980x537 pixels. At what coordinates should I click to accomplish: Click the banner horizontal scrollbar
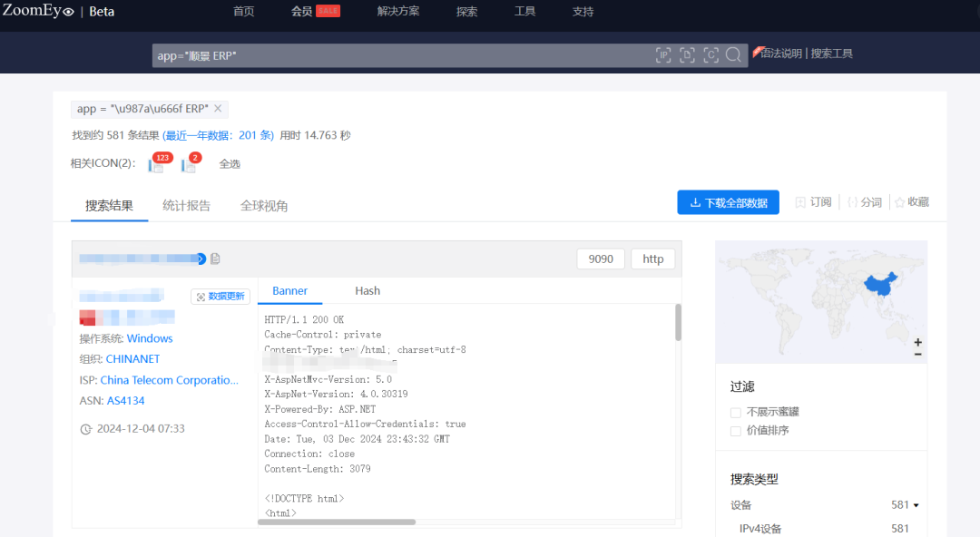[x=337, y=522]
